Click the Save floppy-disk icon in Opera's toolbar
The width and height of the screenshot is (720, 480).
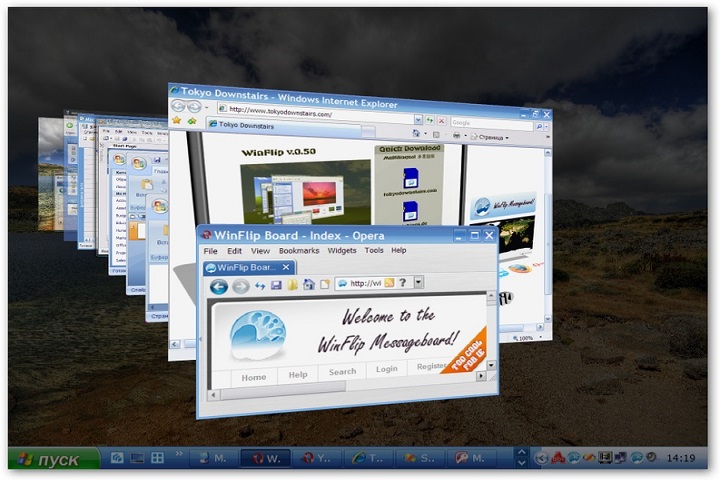[x=276, y=285]
